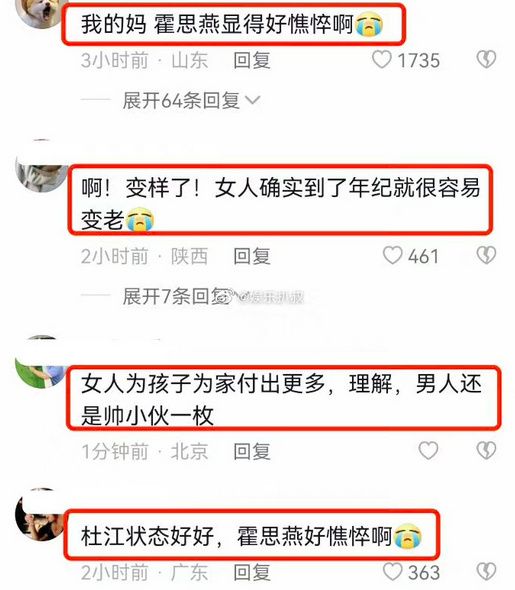Image resolution: width=515 pixels, height=590 pixels.
Task: Reply to the Shandong comment via 回复
Action: click(x=252, y=60)
